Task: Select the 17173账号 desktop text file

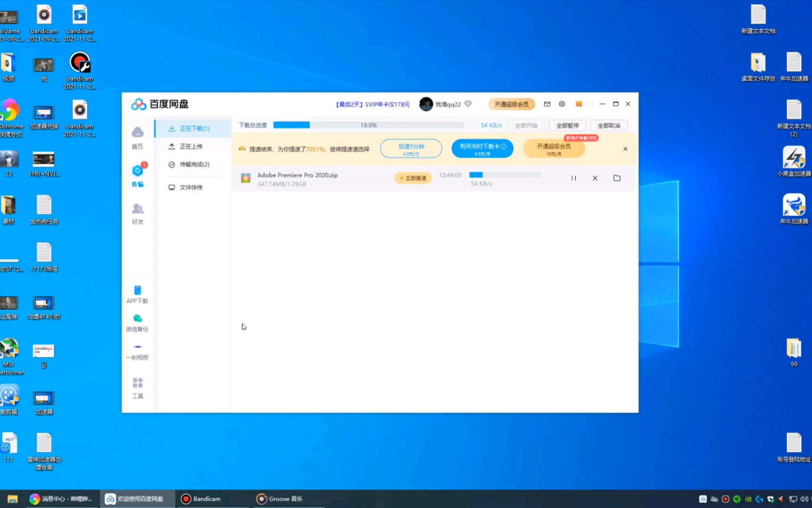Action: click(x=44, y=257)
